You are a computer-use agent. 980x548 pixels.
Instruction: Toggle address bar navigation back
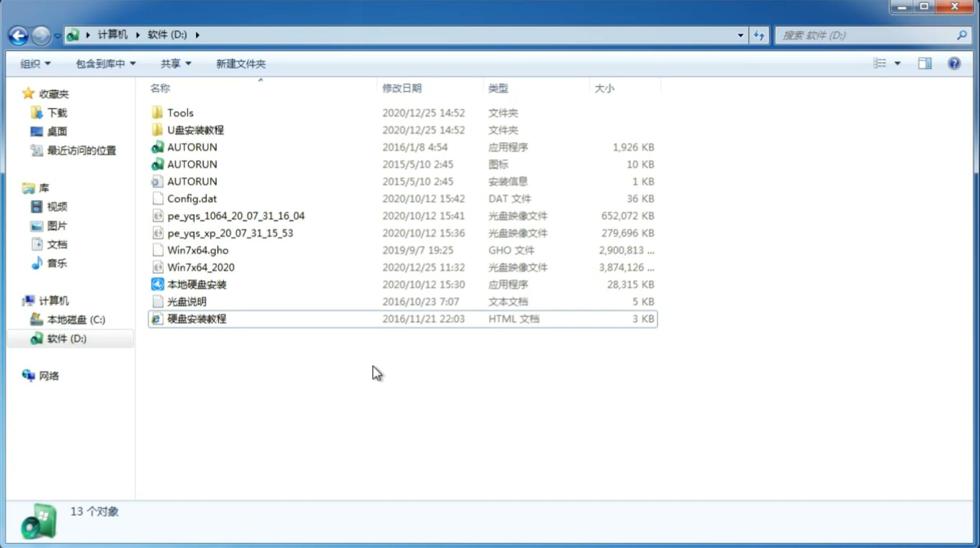click(x=18, y=34)
